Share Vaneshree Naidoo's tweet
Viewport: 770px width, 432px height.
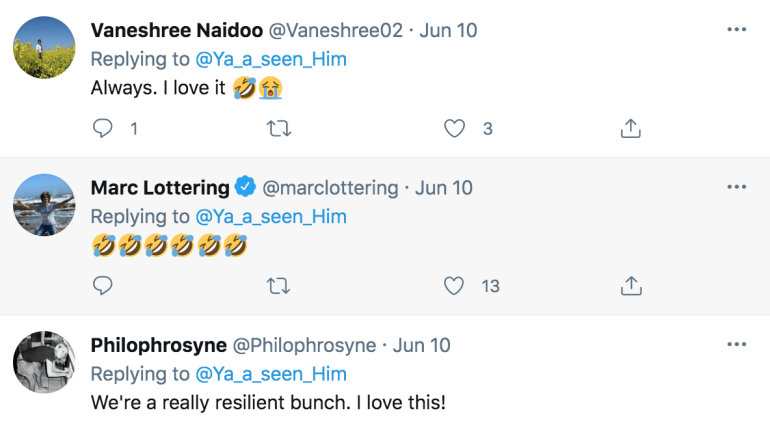click(x=631, y=128)
